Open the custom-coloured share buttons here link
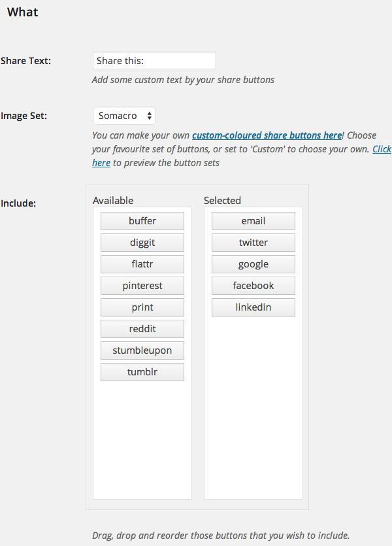The image size is (392, 546). [267, 135]
